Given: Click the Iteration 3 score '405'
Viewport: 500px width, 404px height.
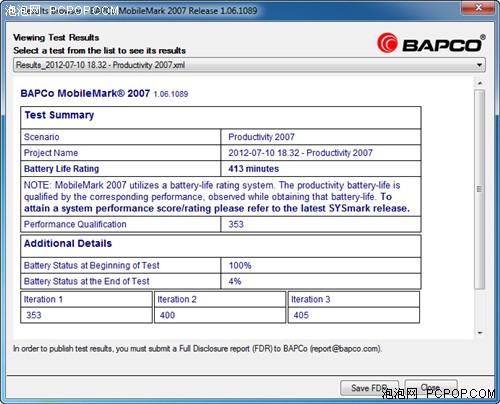Looking at the screenshot, I should [301, 315].
